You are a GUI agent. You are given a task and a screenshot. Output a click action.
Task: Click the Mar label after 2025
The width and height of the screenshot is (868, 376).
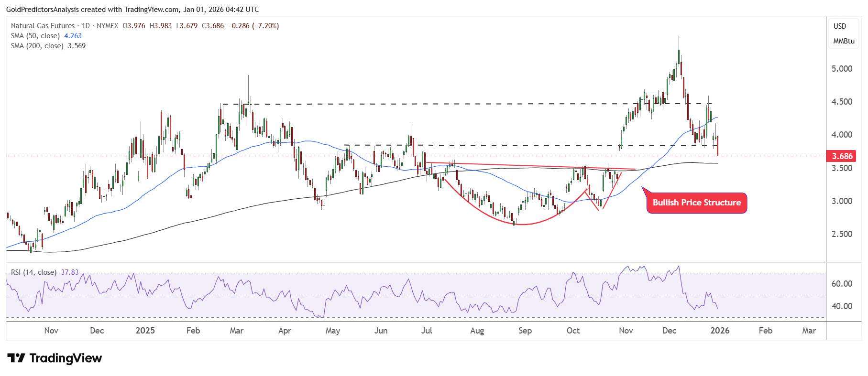click(236, 331)
